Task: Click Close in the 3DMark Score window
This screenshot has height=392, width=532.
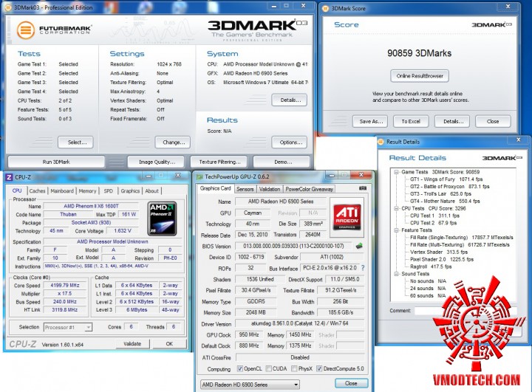Action: 493,121
